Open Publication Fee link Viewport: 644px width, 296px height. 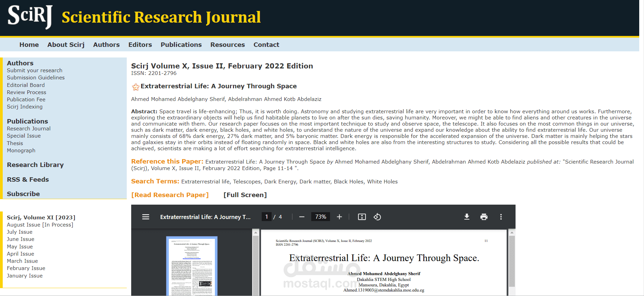click(26, 100)
